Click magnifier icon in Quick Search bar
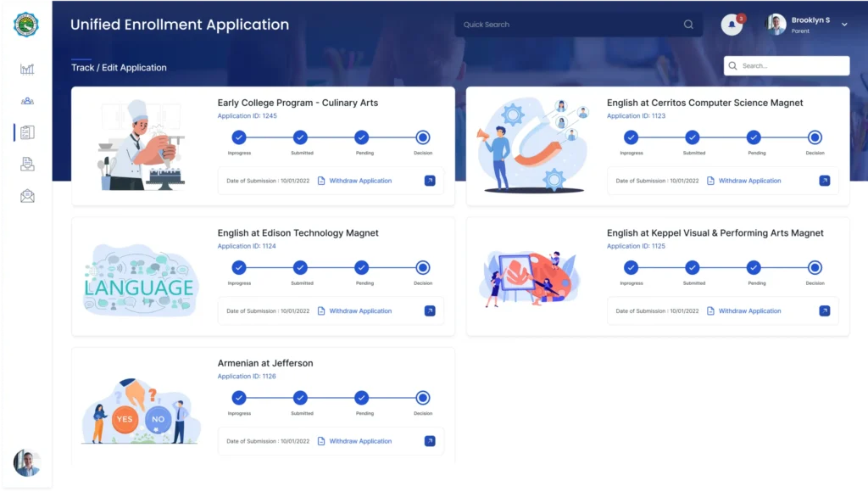Screen dimensions: 868x492 (688, 25)
